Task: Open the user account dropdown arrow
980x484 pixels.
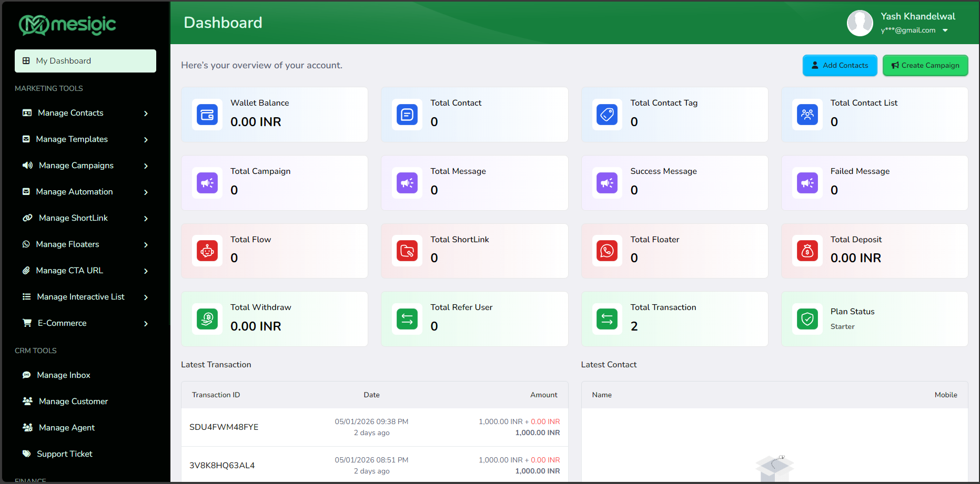Action: pos(945,30)
